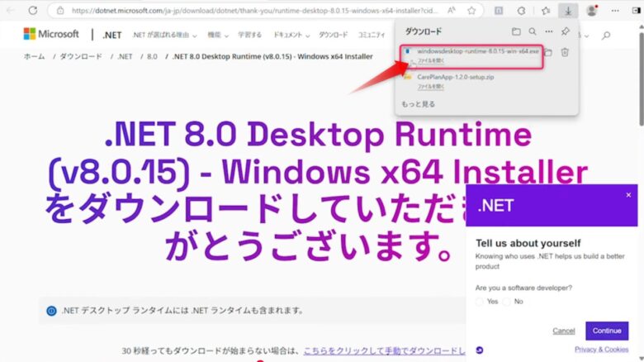Screen dimensions: 644x362
Task: Click search icon in downloads panel
Action: point(533,31)
